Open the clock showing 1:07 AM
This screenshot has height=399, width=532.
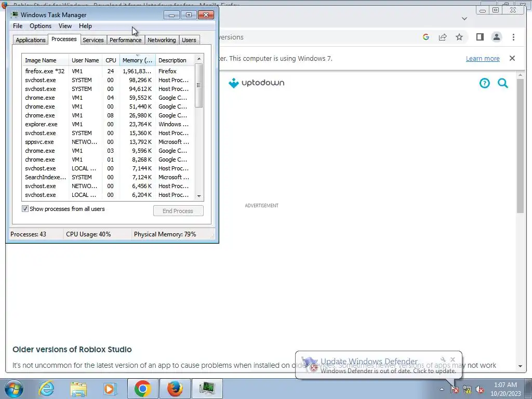tap(505, 389)
